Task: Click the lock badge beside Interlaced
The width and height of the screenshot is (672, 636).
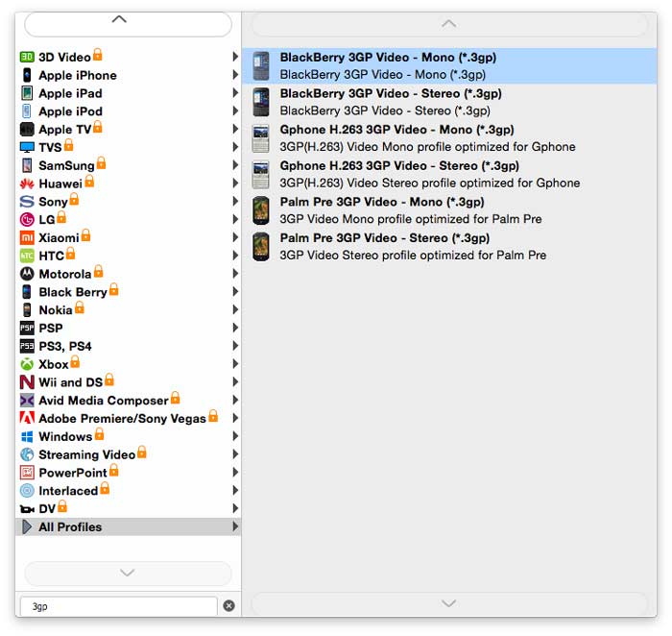Action: 105,488
